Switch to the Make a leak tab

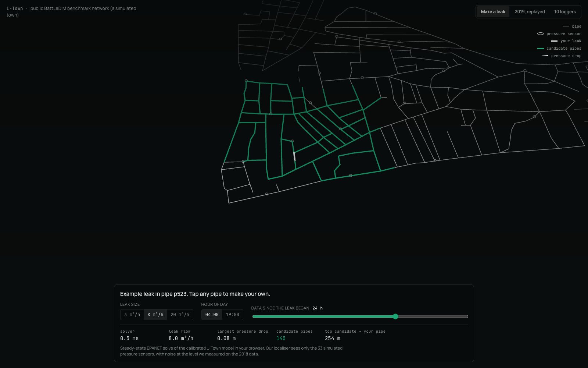click(x=493, y=12)
